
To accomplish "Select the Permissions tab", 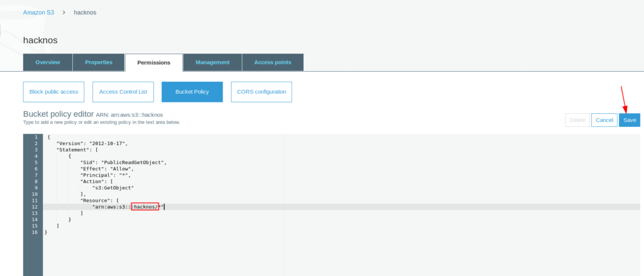I will pyautogui.click(x=153, y=63).
